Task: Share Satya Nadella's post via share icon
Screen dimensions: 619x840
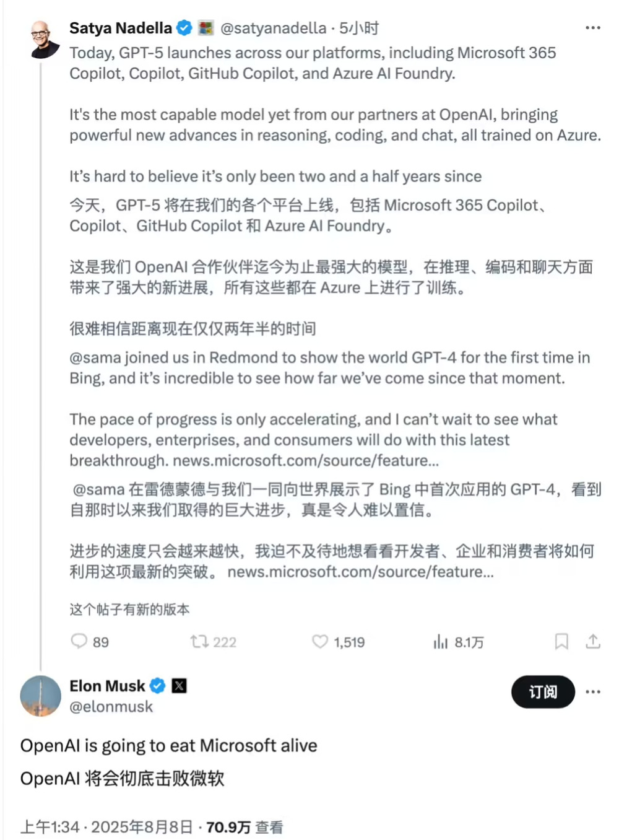Action: 593,642
